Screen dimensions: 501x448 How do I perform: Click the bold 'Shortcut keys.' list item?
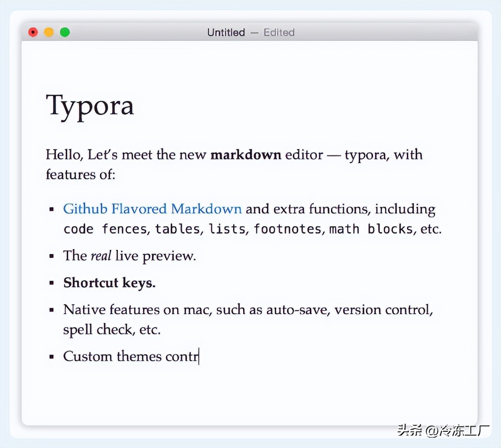[109, 283]
